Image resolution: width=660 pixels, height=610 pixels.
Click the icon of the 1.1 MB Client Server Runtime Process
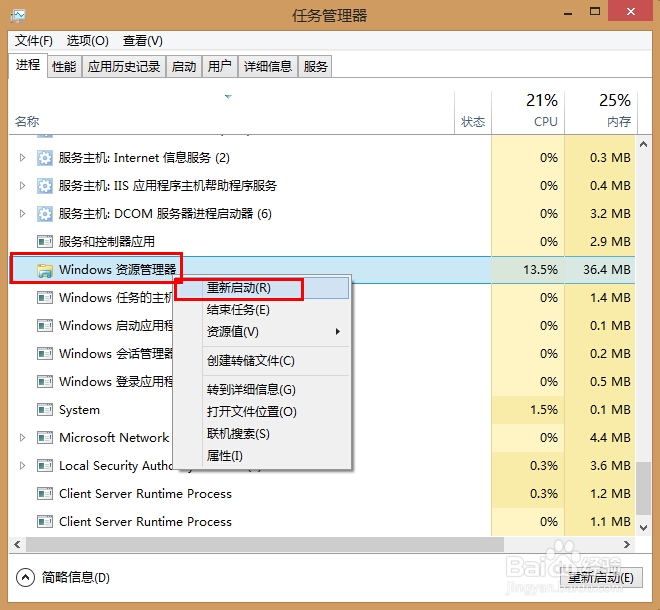45,522
